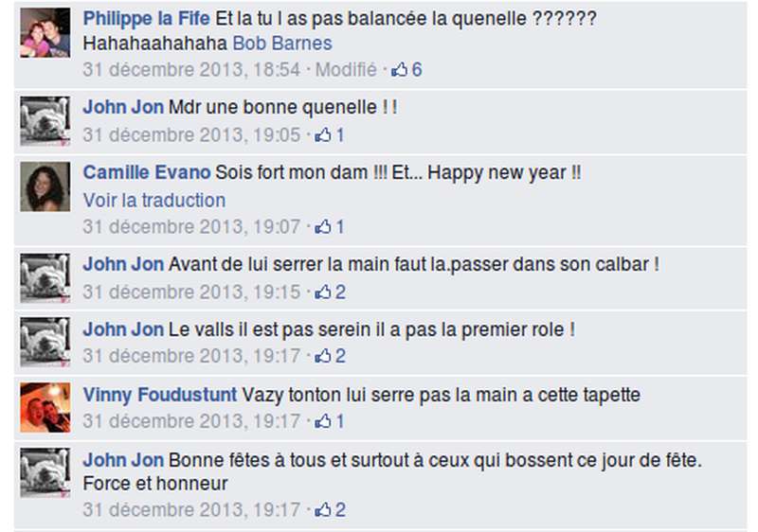Click the Vinny Foudustunt name link

point(160,395)
